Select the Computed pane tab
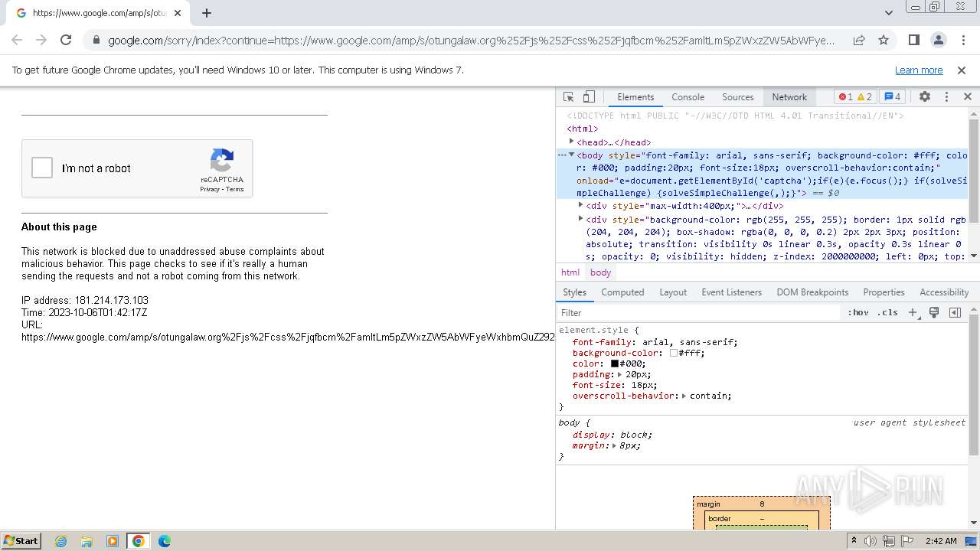 coord(622,292)
